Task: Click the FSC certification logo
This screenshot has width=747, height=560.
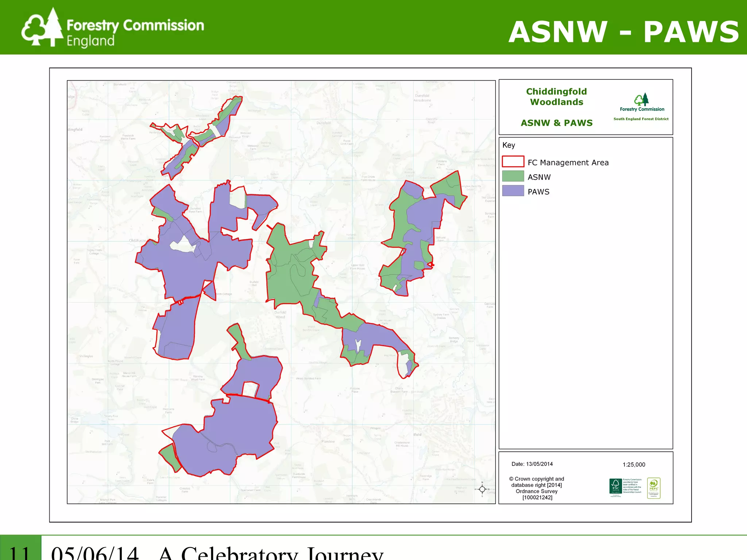Action: 615,486
